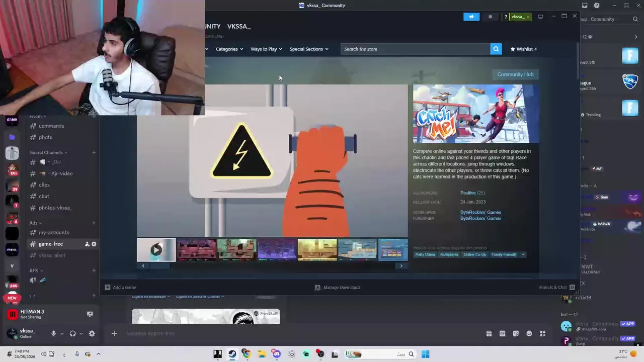This screenshot has height=362, width=644.
Task: Click the Party Game tag
Action: [x=425, y=254]
